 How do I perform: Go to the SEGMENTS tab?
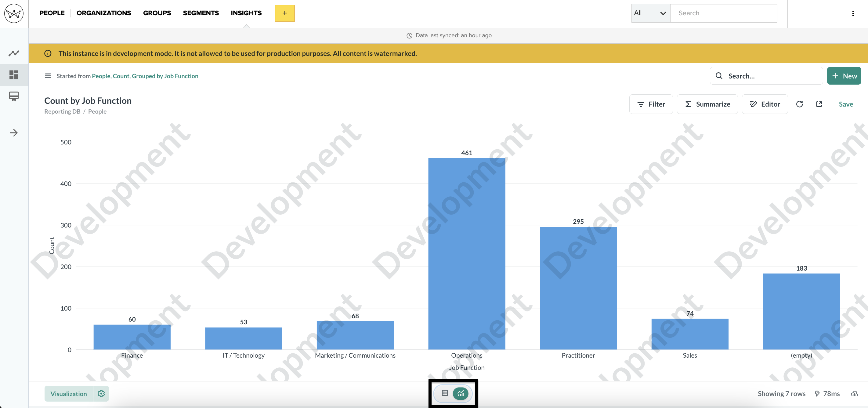pyautogui.click(x=201, y=13)
